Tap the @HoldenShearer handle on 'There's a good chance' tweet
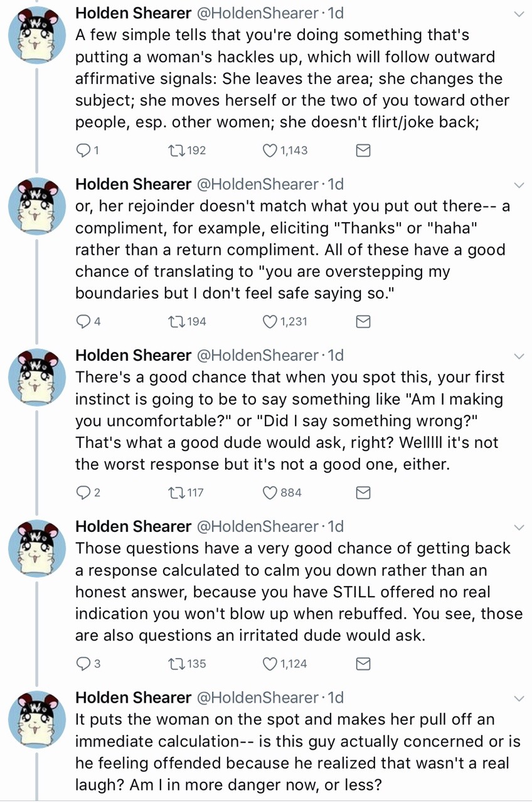532x803 pixels. [258, 355]
